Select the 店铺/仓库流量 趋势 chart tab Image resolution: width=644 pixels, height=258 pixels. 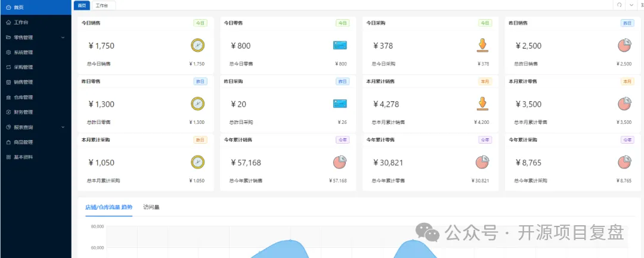[109, 207]
